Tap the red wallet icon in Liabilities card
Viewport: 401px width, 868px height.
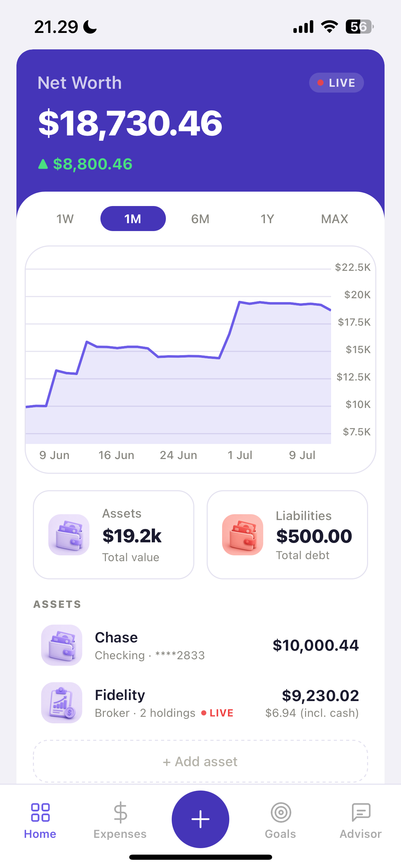[243, 534]
